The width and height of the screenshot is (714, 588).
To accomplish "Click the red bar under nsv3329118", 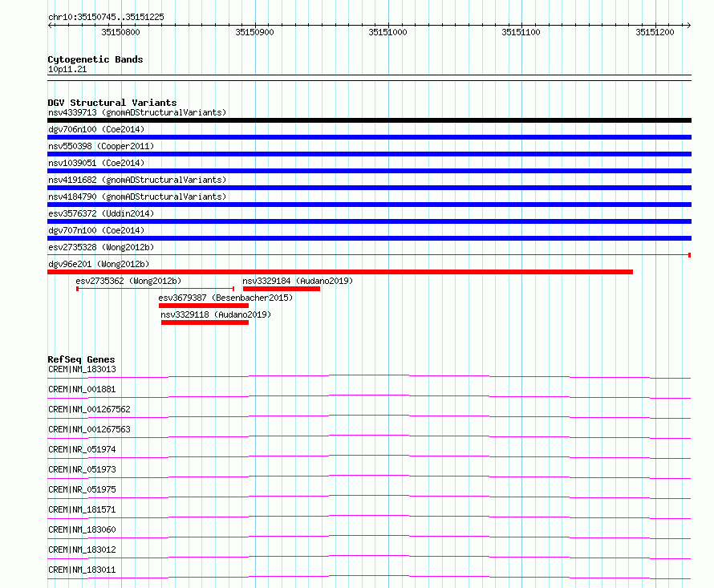I will pyautogui.click(x=205, y=322).
